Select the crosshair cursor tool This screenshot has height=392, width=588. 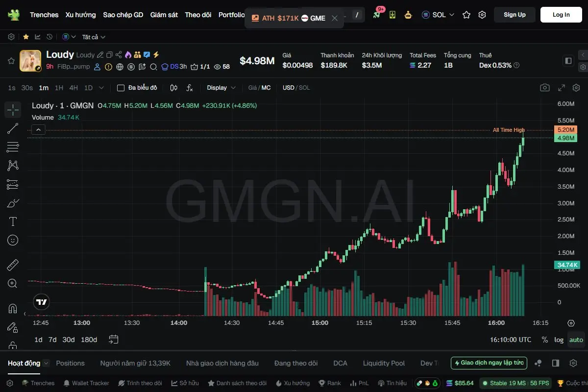(x=13, y=110)
